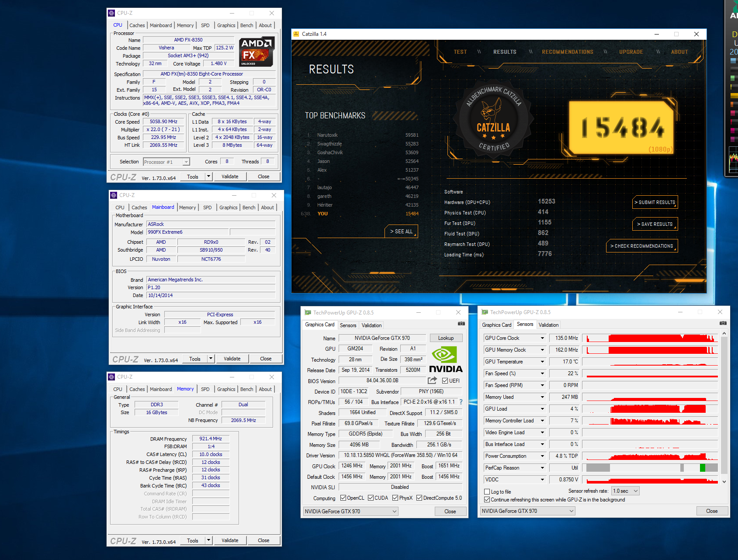Select the Narutoxik benchmark entry

tap(362, 135)
